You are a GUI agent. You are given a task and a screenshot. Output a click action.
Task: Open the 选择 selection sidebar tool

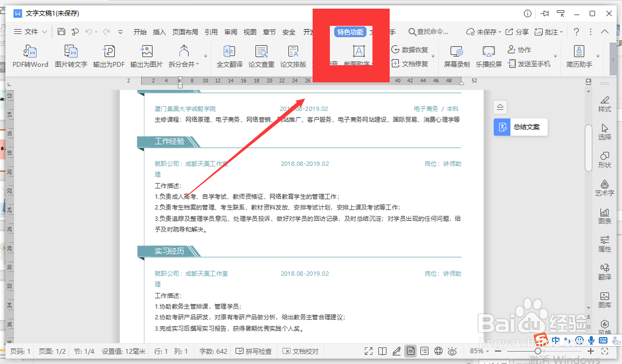coord(605,132)
